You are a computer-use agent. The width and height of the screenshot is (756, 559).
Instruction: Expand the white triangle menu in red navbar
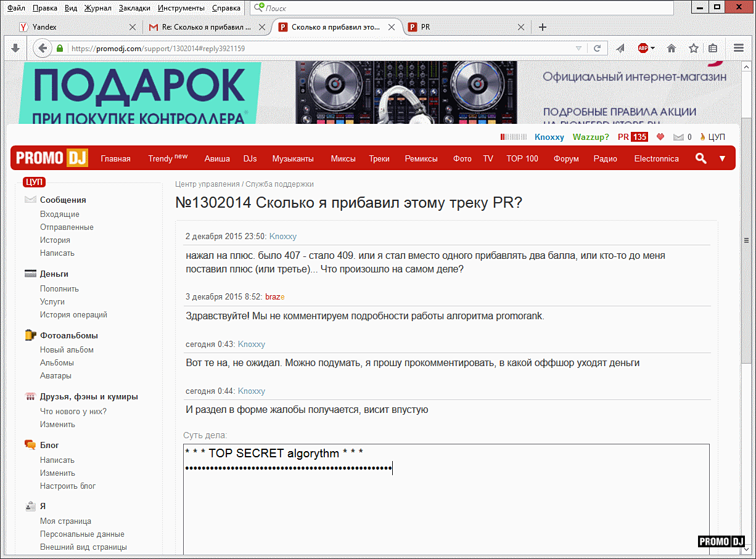pos(722,158)
